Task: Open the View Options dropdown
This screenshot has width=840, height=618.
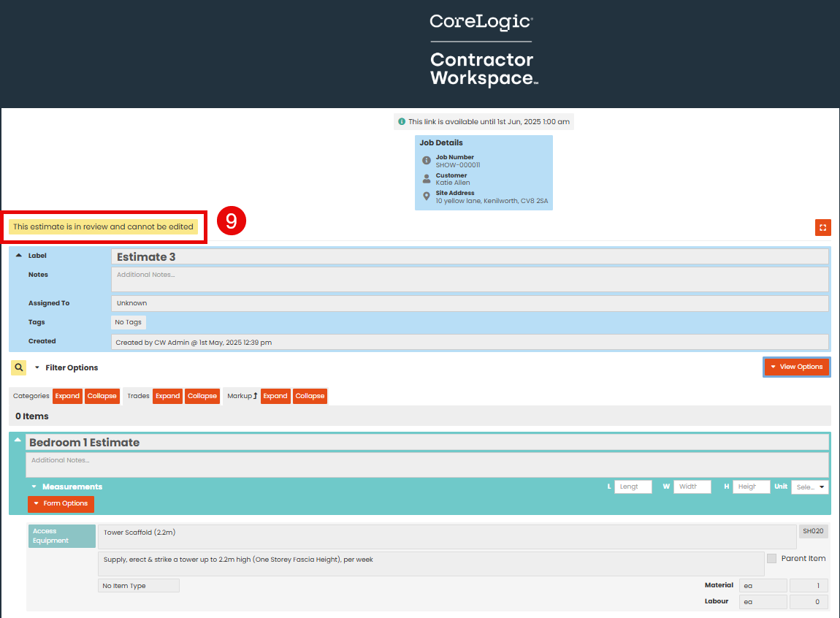Action: pyautogui.click(x=797, y=367)
